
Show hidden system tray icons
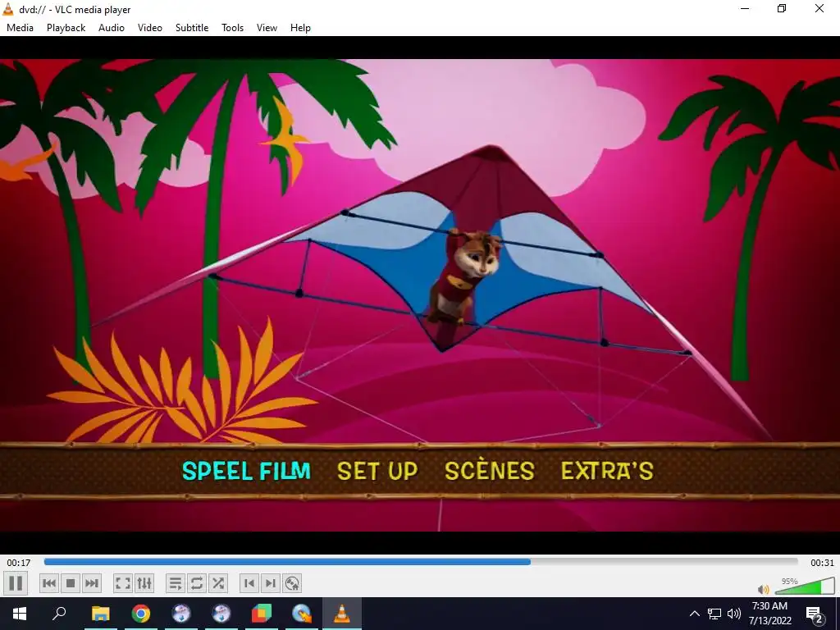click(x=694, y=614)
